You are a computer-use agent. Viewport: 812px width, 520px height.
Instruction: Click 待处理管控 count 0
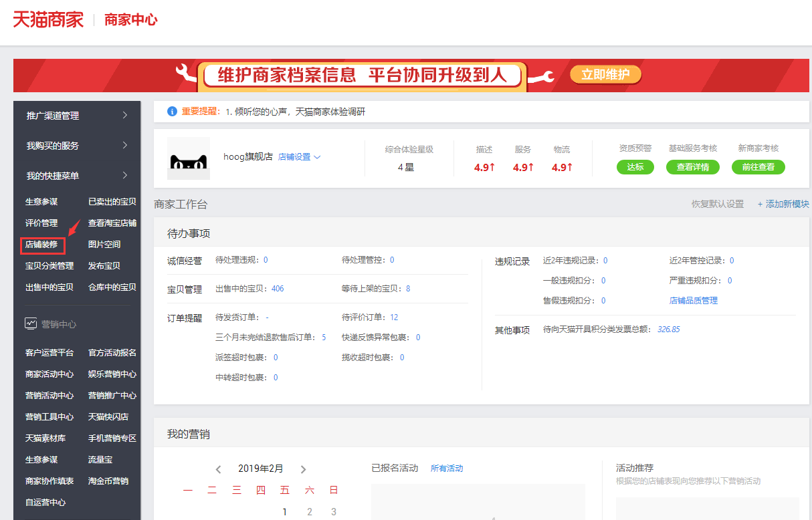point(392,260)
